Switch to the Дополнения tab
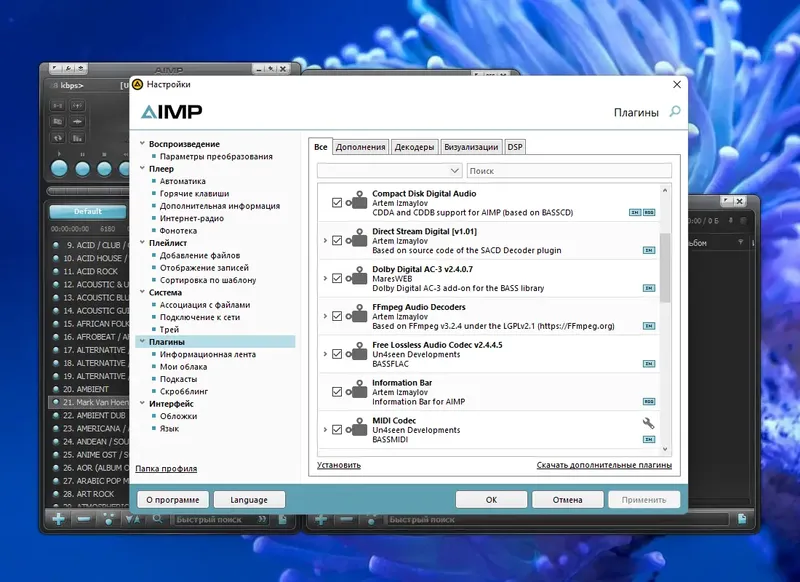This screenshot has height=582, width=800. (x=360, y=147)
